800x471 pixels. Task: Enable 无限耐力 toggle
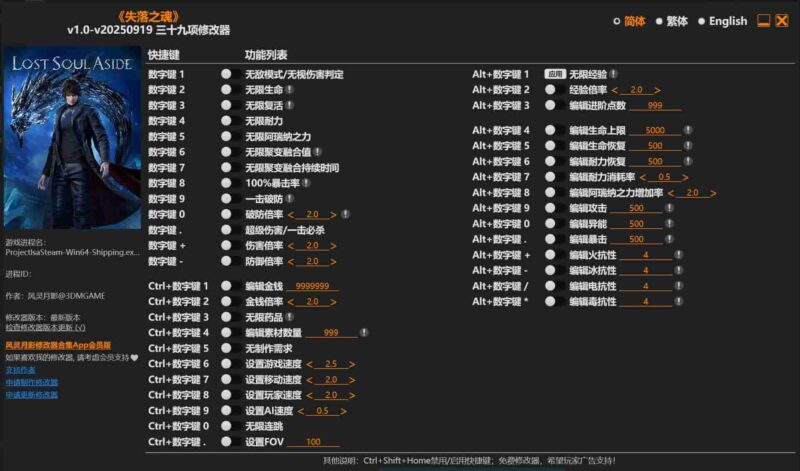point(231,121)
